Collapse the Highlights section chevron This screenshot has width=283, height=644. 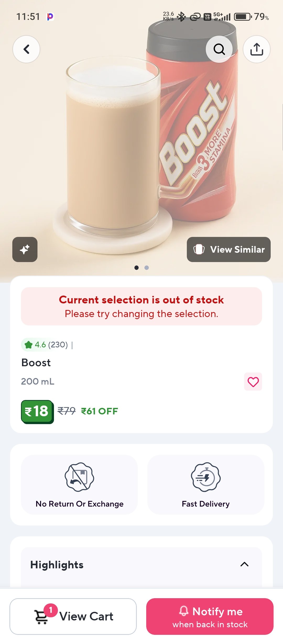click(x=244, y=564)
